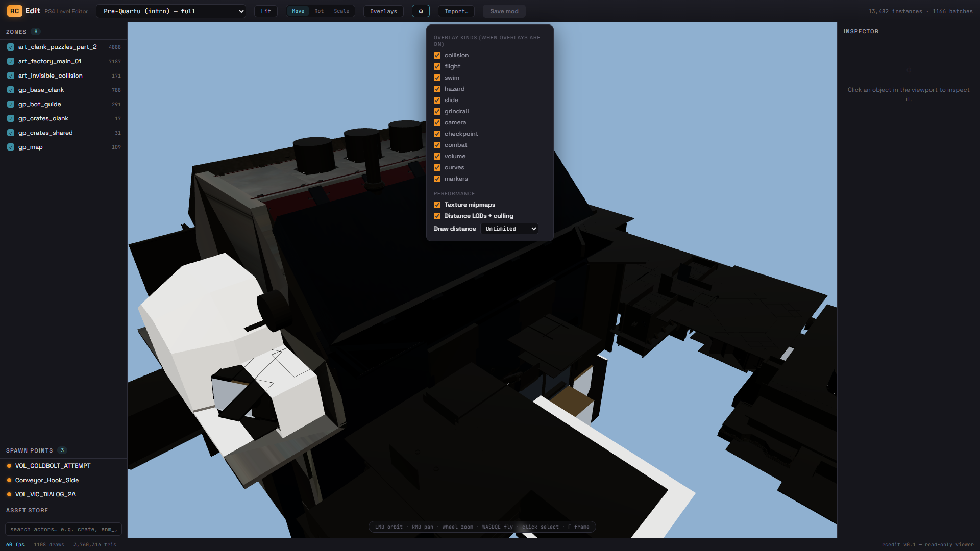
Task: Click the Lit shading button
Action: 266,11
